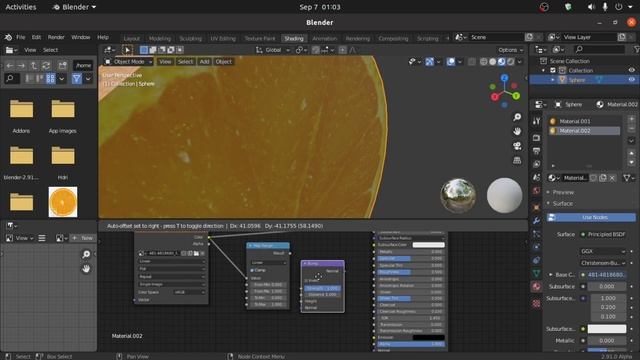Click the viewport pan hand icon
The width and height of the screenshot is (640, 360).
pos(517,131)
